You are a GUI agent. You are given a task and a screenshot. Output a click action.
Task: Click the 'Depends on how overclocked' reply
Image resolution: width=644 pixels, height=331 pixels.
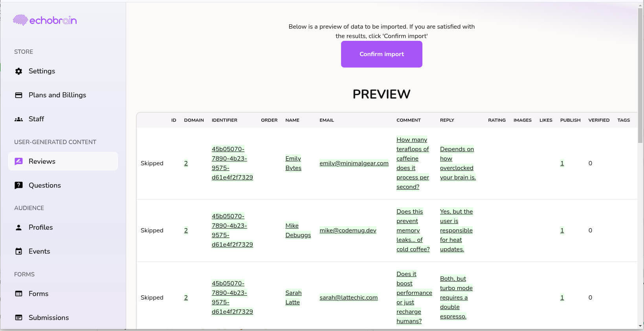458,163
